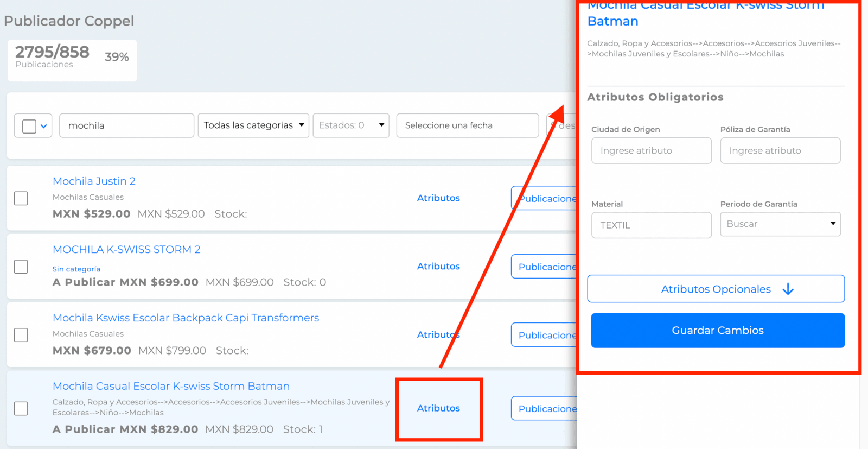Expand the Estados: 0 dropdown
The width and height of the screenshot is (868, 449).
pyautogui.click(x=351, y=125)
